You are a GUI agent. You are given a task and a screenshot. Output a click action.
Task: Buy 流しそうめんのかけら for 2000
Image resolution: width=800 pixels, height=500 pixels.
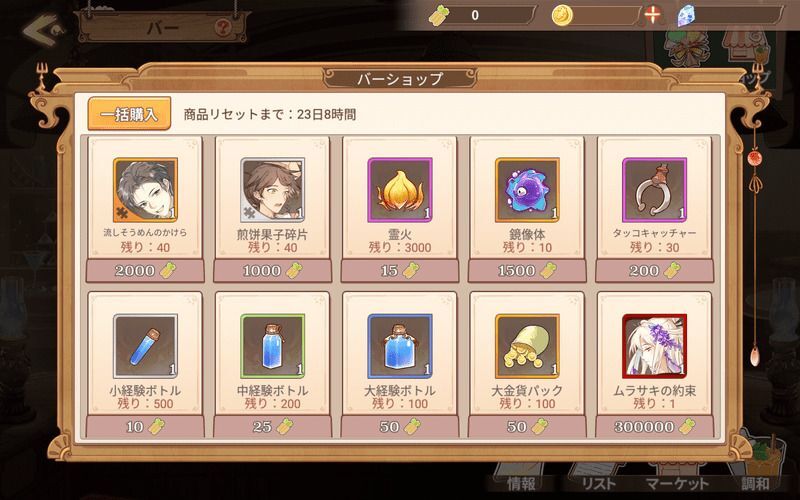[x=145, y=270]
